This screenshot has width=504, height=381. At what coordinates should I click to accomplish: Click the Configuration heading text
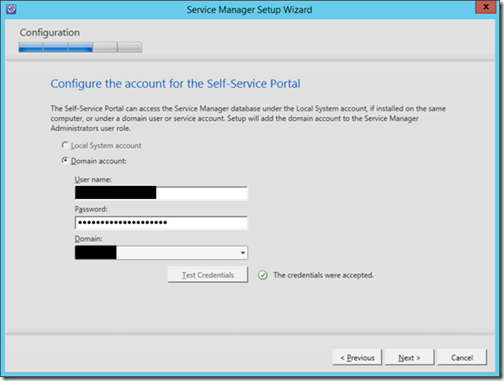[x=50, y=32]
